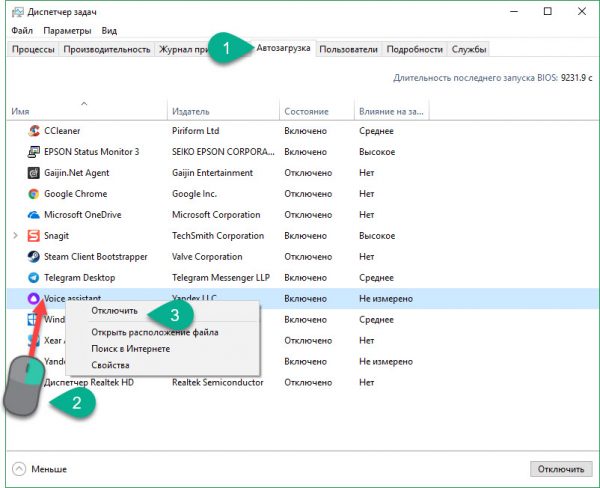This screenshot has height=488, width=600.
Task: Click the Telegram Desktop icon
Action: [34, 278]
